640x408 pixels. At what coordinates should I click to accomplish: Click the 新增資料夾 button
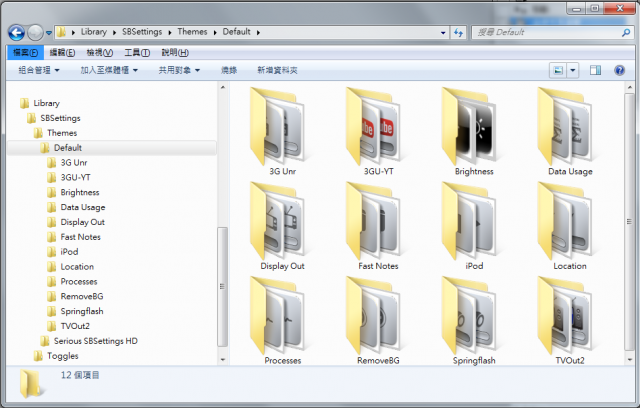[277, 71]
